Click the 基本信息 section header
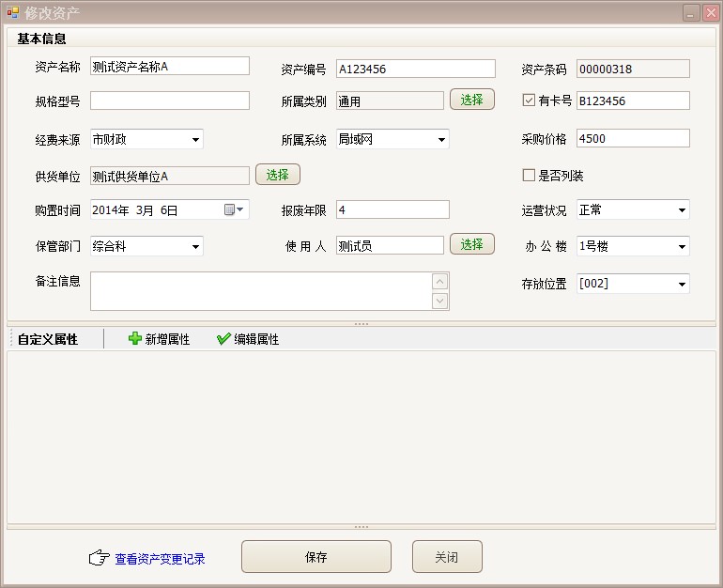The height and width of the screenshot is (588, 723). pos(41,39)
